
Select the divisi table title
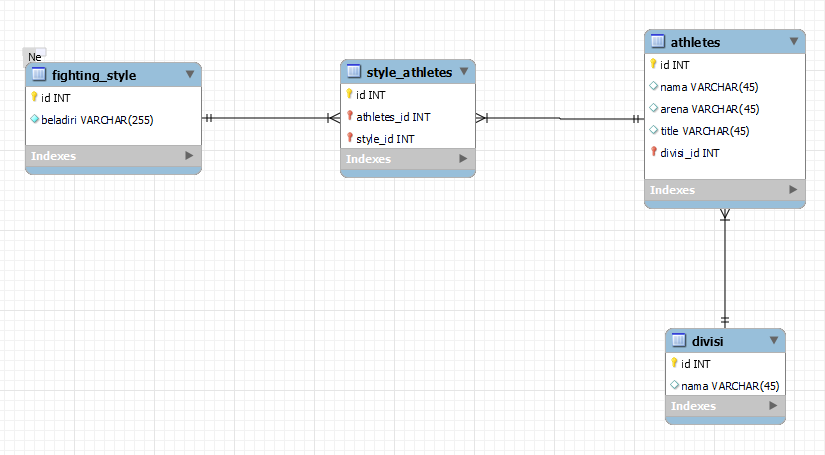click(708, 342)
